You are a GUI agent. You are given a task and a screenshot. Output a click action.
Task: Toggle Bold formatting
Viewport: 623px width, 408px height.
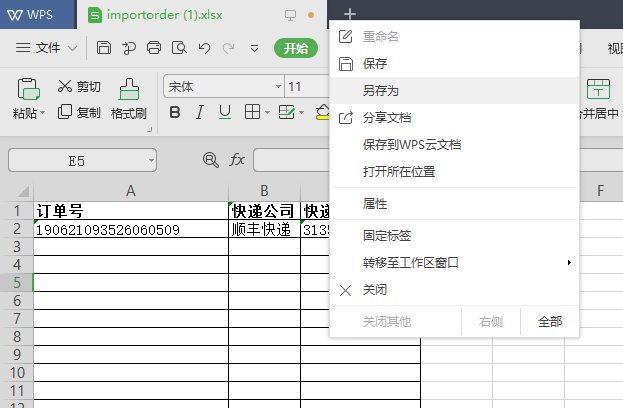[x=175, y=112]
